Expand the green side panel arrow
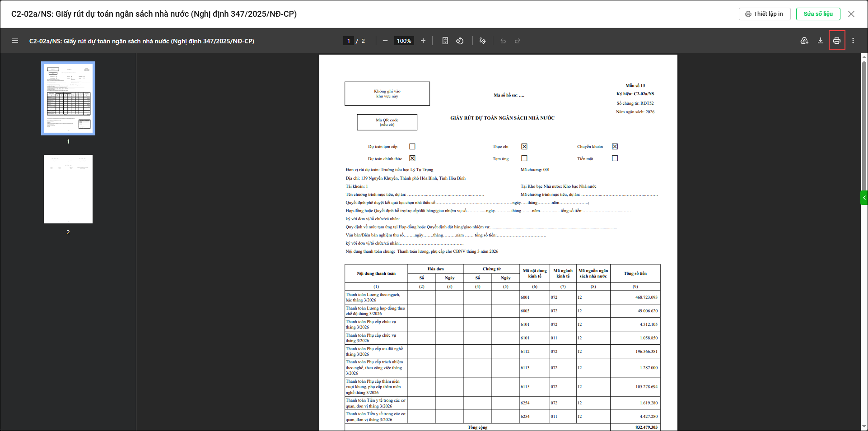Screen dimensions: 868x431 tap(864, 198)
